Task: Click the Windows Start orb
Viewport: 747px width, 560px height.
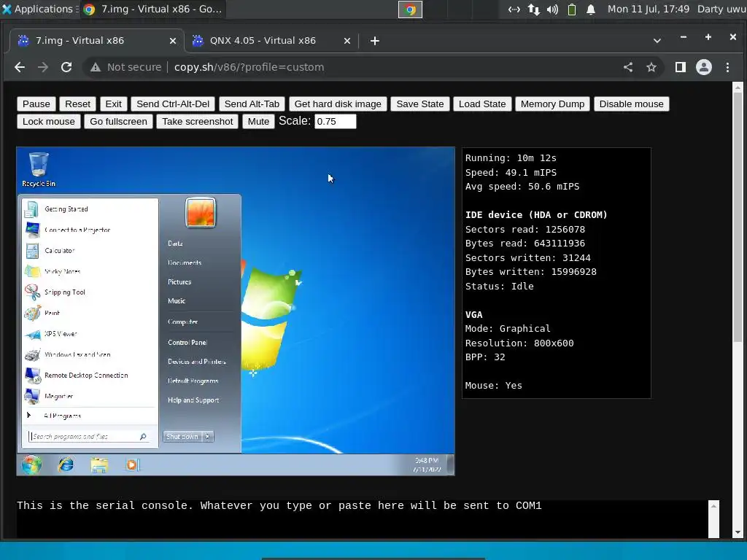Action: click(31, 464)
